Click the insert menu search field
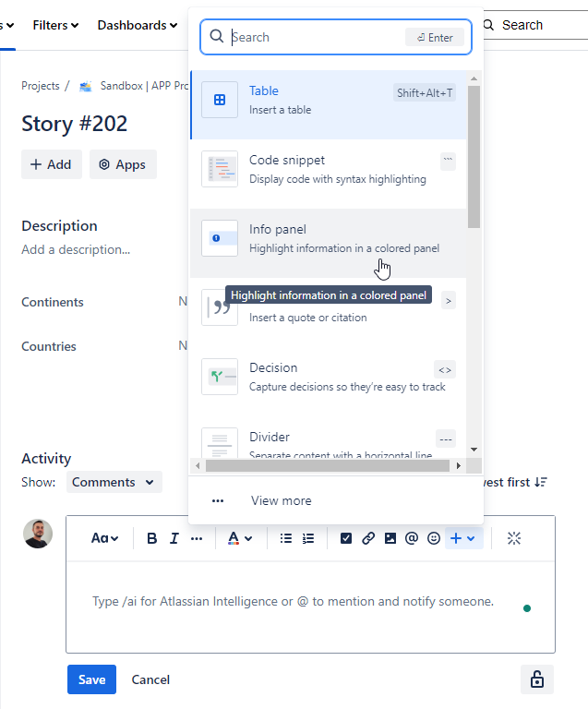This screenshot has width=588, height=709. pos(336,37)
